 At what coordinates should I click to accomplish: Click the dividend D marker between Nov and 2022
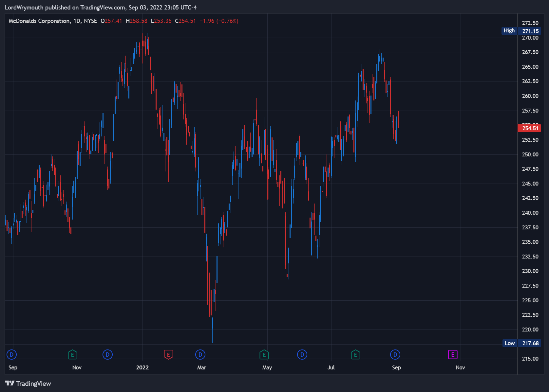click(107, 354)
